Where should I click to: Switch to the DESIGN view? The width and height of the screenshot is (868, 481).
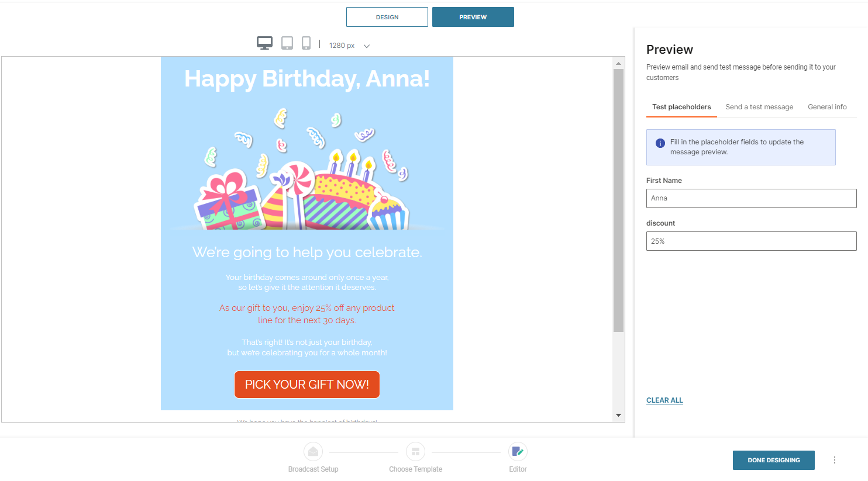click(387, 17)
